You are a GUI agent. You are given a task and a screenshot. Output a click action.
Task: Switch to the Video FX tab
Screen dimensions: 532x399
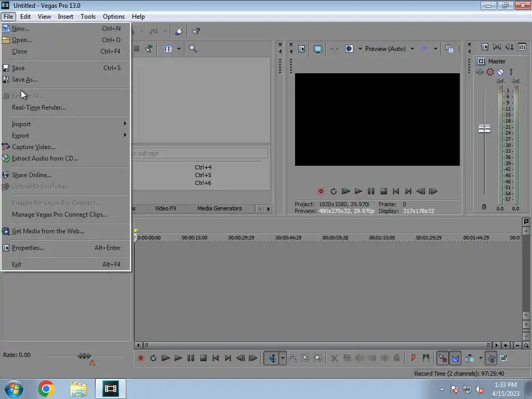coord(166,208)
